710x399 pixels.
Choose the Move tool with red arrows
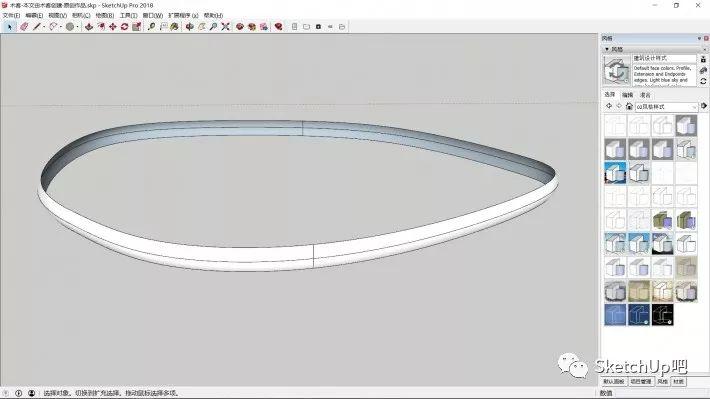[x=113, y=27]
